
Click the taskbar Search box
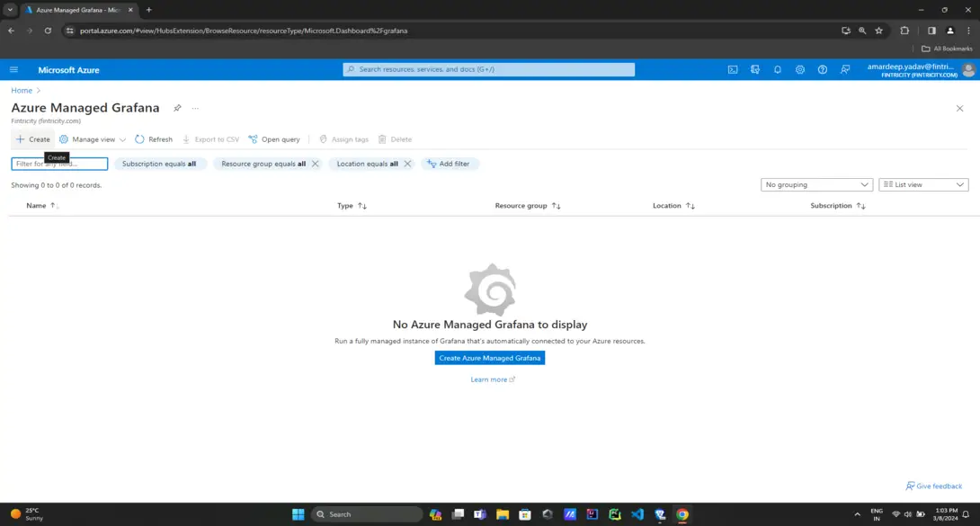pos(366,514)
